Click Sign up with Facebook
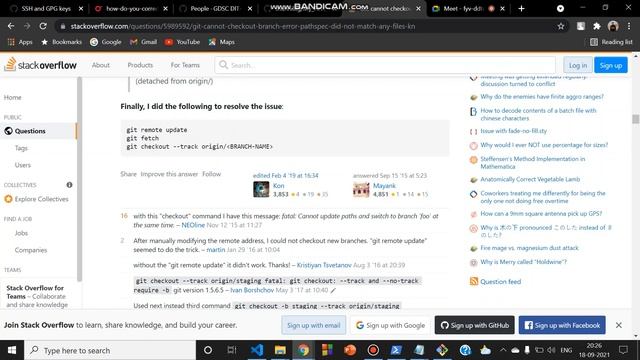The height and width of the screenshot is (360, 640). pyautogui.click(x=562, y=325)
